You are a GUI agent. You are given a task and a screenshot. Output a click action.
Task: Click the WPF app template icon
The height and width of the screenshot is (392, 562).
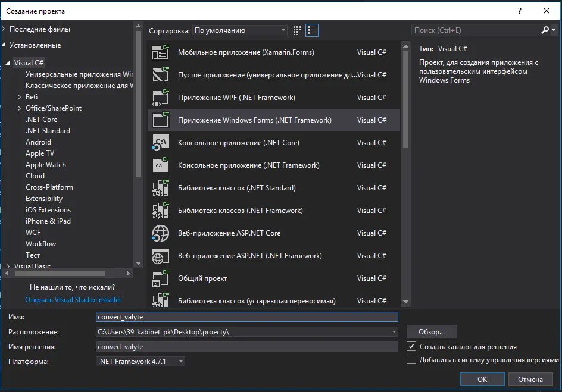(160, 98)
